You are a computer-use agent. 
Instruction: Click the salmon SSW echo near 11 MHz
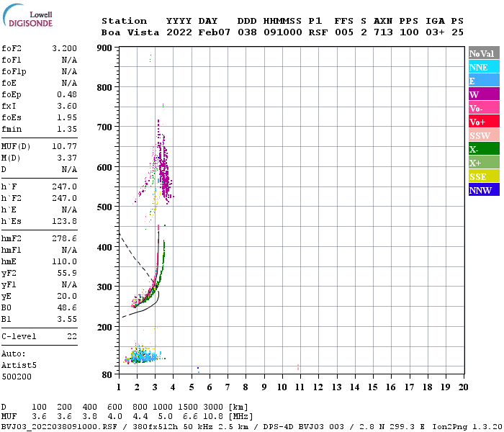pyautogui.click(x=298, y=367)
